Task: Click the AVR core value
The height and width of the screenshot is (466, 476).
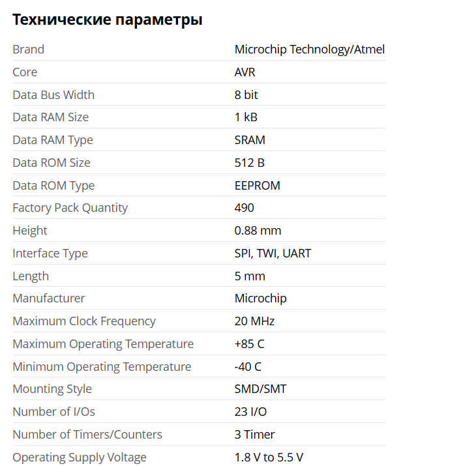Action: [x=245, y=72]
